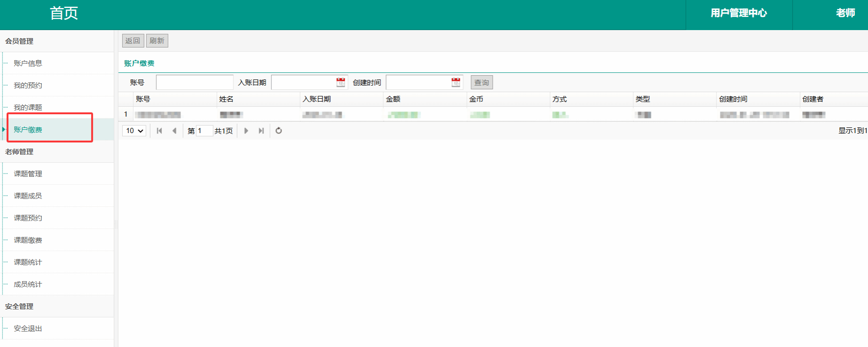Open 课题管理 under 老师管理

pos(28,174)
